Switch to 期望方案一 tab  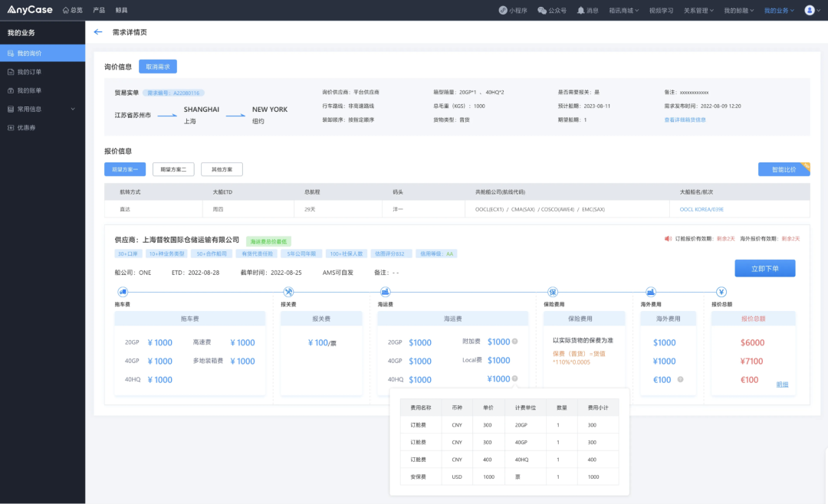[x=125, y=169]
